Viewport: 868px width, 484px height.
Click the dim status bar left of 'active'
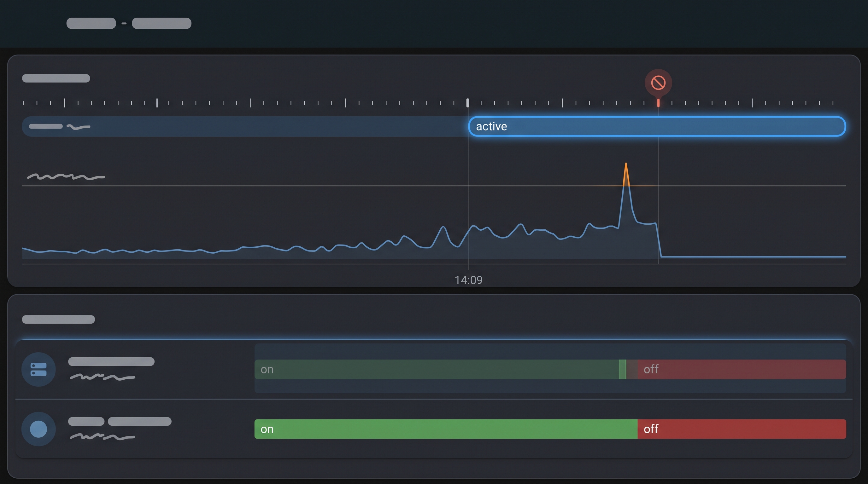click(245, 126)
